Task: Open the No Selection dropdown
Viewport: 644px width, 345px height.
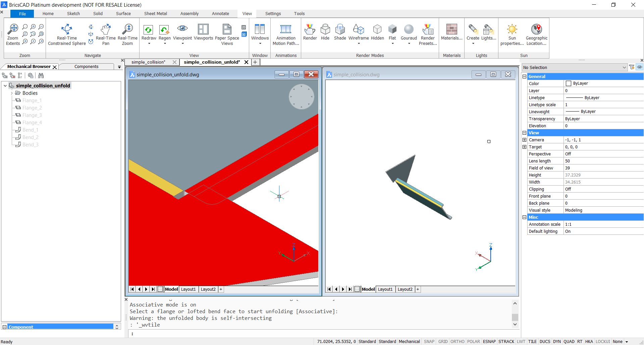Action: click(624, 68)
